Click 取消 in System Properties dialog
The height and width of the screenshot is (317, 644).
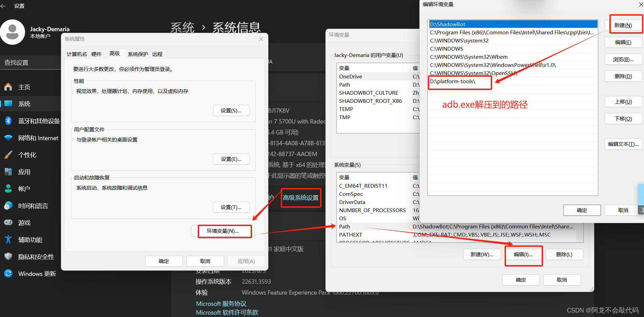pos(205,261)
